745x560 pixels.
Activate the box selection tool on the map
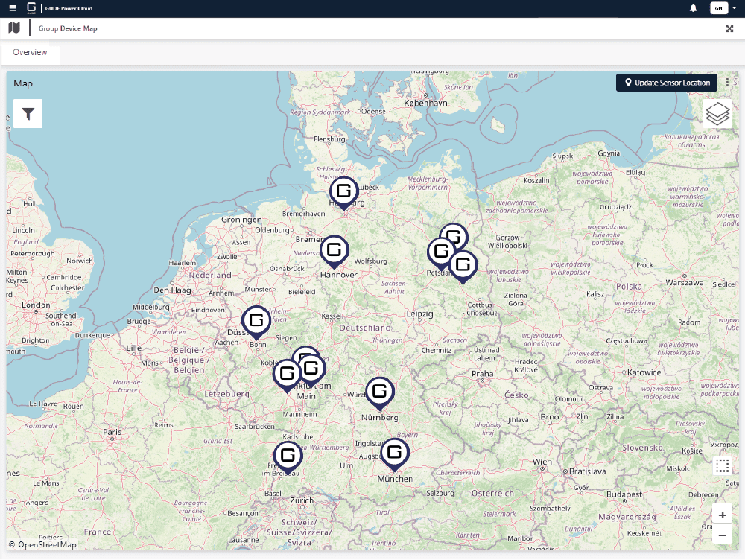click(722, 465)
